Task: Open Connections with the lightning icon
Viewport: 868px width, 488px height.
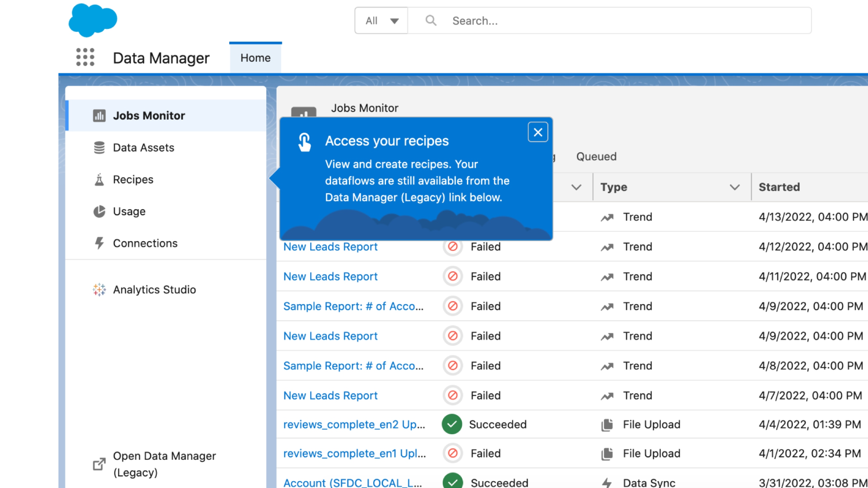Action: coord(145,243)
